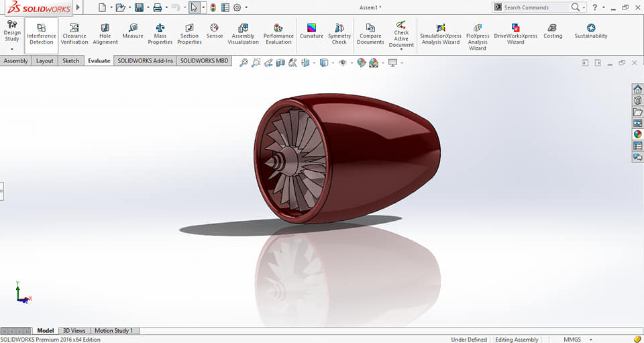
Task: Switch to the Motion Study 1 tab
Action: (114, 331)
